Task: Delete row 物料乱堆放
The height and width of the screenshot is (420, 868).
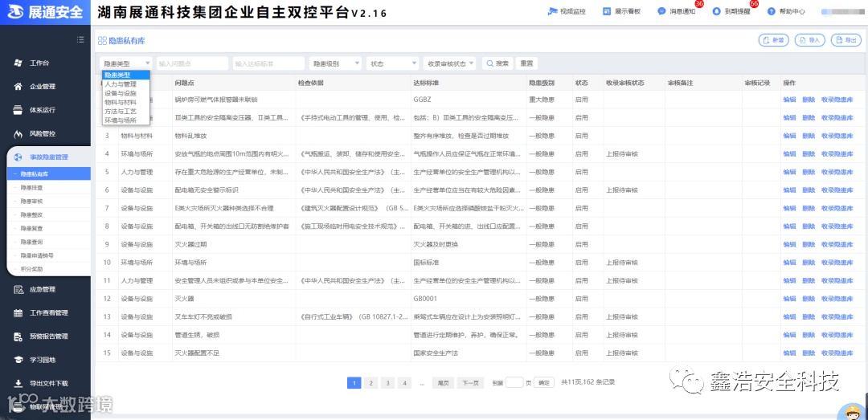Action: point(809,136)
